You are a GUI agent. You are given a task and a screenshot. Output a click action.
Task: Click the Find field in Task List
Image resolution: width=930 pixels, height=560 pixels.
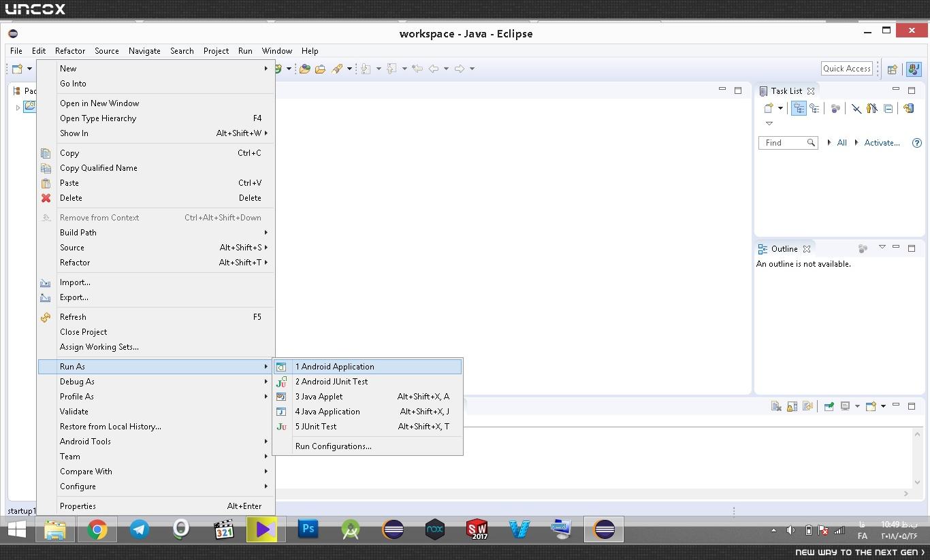click(x=788, y=143)
